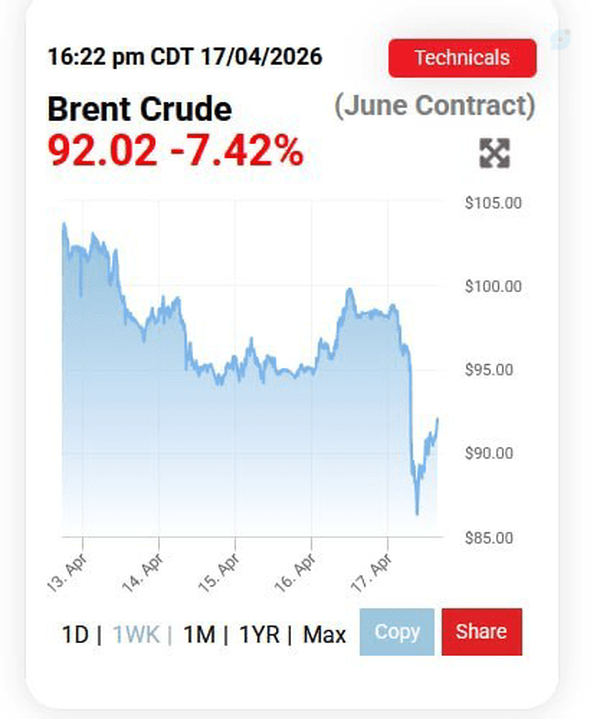This screenshot has width=600, height=719.
Task: Open the Technicals view
Action: click(462, 58)
